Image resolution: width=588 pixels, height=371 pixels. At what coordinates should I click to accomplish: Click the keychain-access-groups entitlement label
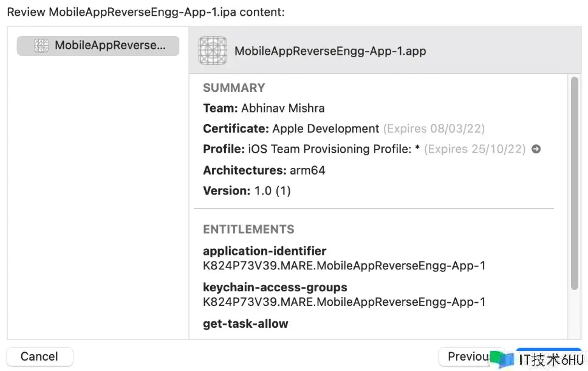pos(275,287)
